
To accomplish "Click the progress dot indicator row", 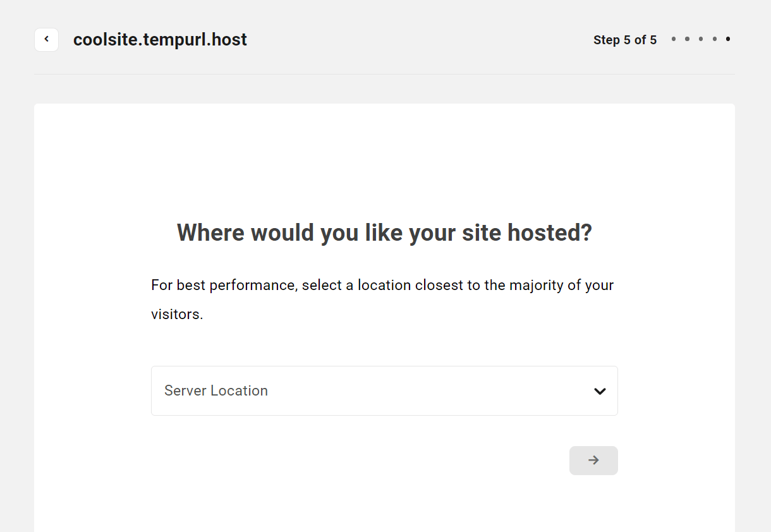I will (x=700, y=39).
